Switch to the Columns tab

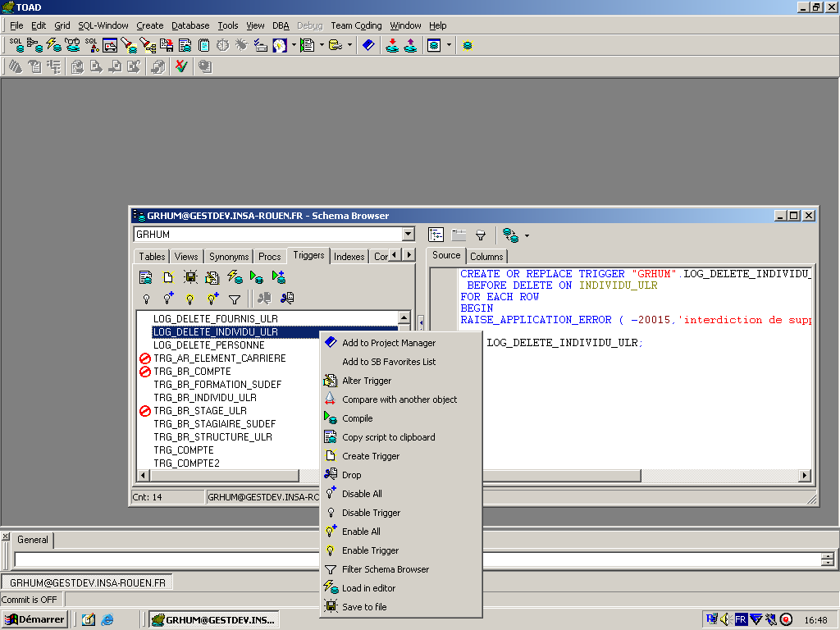(486, 257)
